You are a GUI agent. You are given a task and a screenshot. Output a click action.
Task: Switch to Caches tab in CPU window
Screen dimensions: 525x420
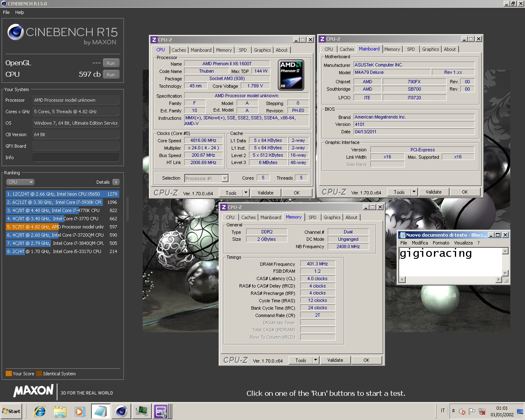tap(179, 50)
